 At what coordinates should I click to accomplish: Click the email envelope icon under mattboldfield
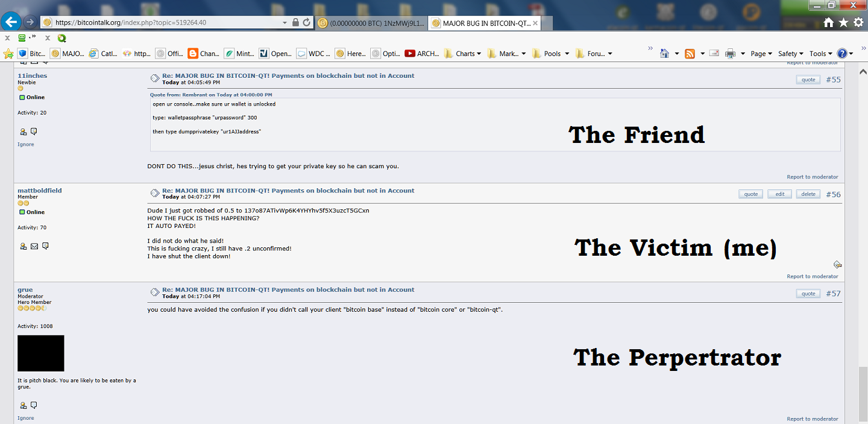(34, 246)
